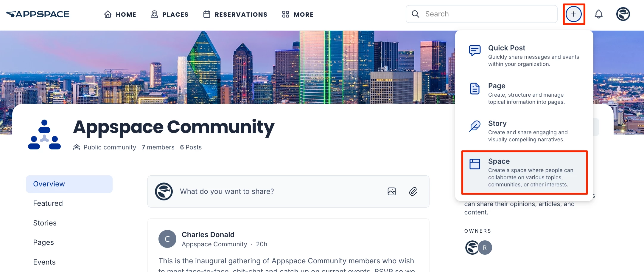
Task: Click the Appspace Community link under Charles Donald
Action: point(214,244)
